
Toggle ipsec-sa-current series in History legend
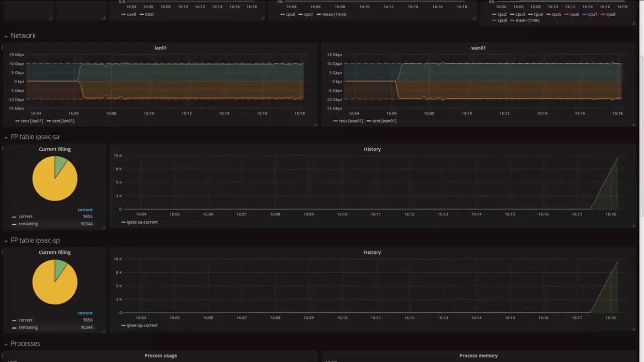[139, 222]
